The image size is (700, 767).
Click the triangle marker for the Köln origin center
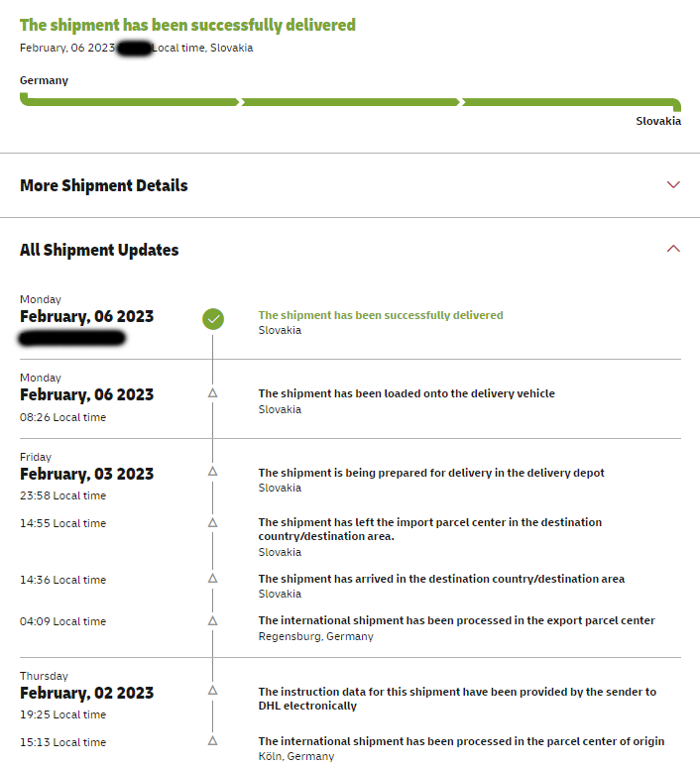click(212, 740)
